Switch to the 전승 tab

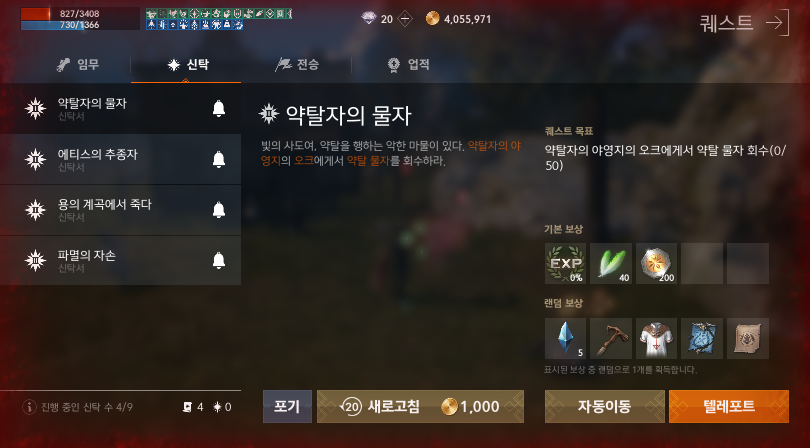click(297, 65)
